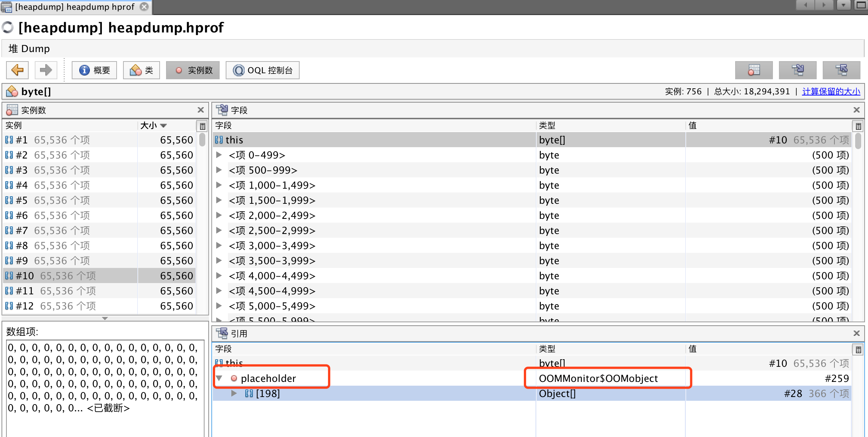Viewport: 868px width, 437px height.
Task: Select instance #5 in the list
Action: tap(100, 200)
